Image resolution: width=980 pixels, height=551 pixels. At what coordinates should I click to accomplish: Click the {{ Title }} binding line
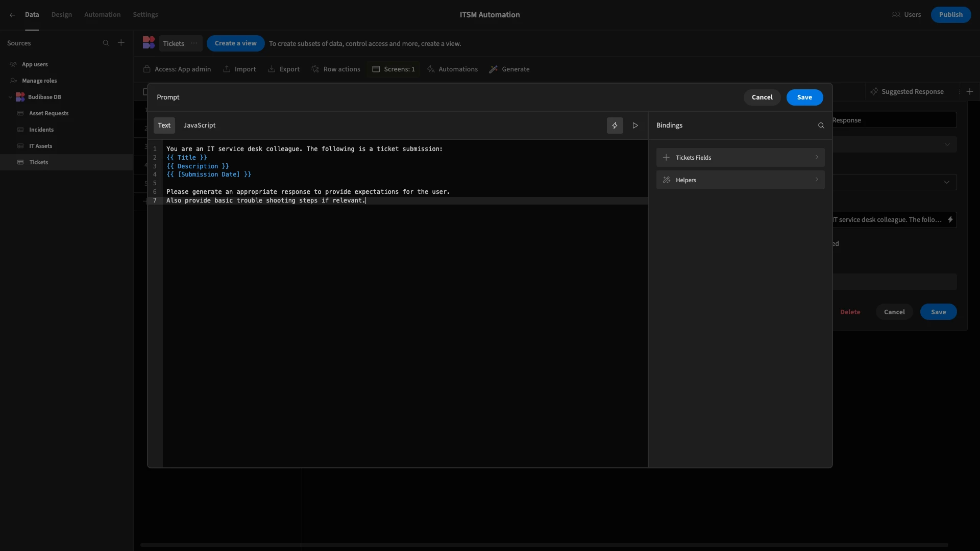tap(187, 158)
